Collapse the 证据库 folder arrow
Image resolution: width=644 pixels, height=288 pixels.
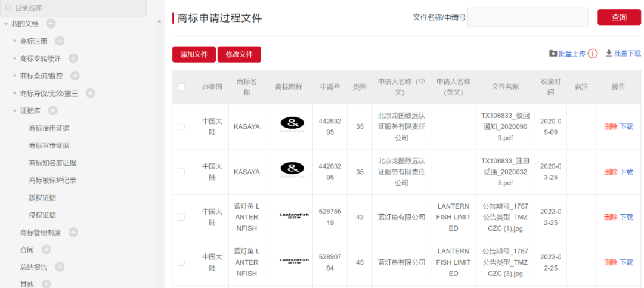15,110
